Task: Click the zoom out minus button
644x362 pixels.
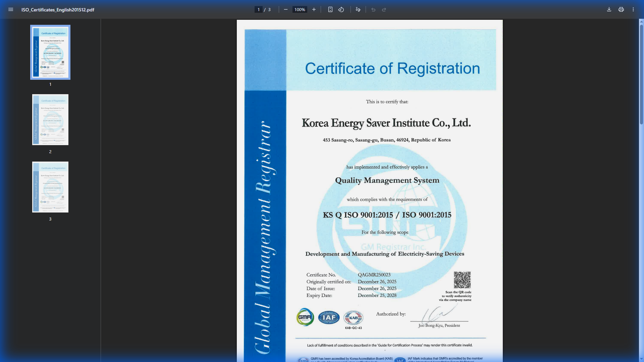Action: click(286, 10)
